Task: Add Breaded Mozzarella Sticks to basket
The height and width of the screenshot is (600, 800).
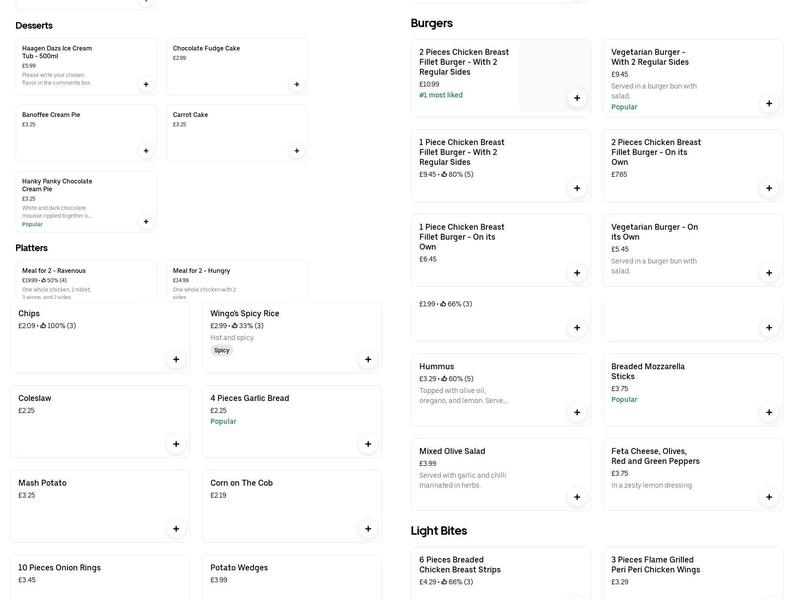Action: click(769, 412)
